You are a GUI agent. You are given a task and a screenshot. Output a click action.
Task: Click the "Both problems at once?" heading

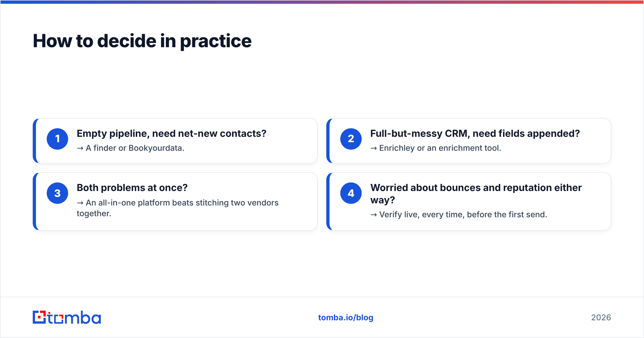(132, 188)
